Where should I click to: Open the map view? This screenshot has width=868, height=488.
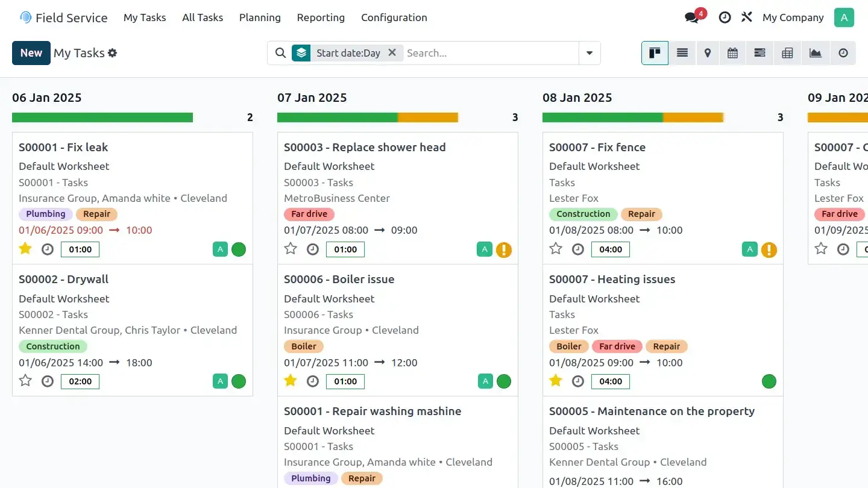point(708,53)
